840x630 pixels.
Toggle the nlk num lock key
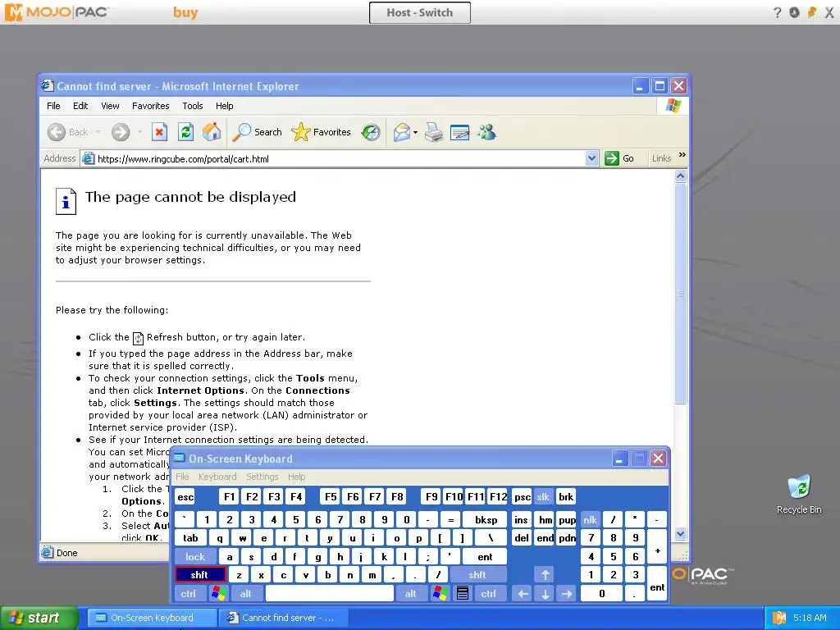(x=590, y=519)
